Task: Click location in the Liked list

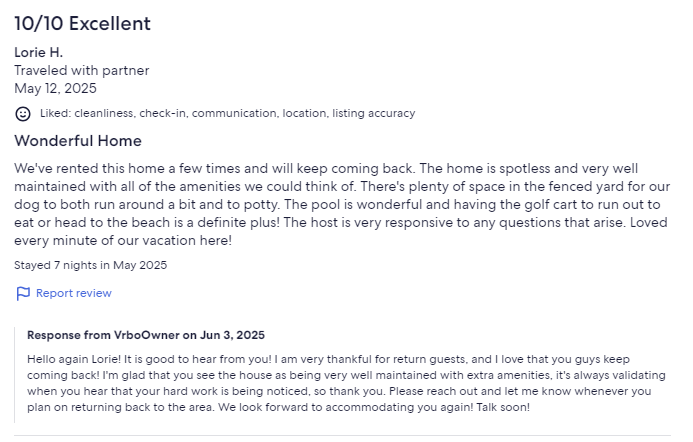Action: coord(304,113)
